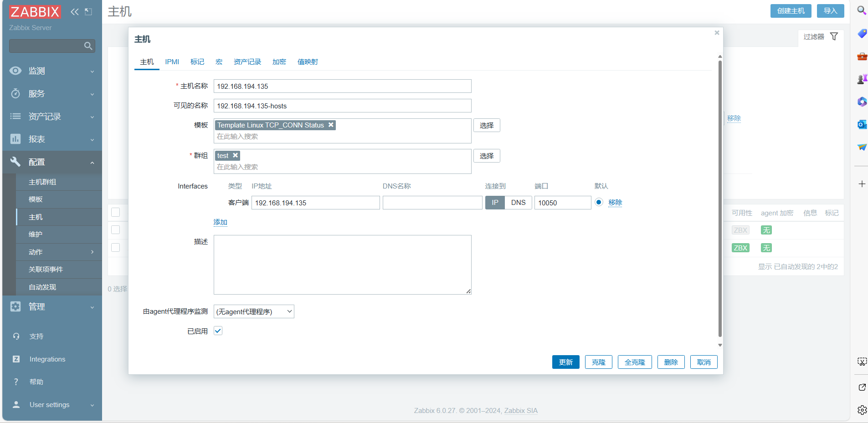Remove the Template Linux TCP_CONN Status tag
Image resolution: width=868 pixels, height=423 pixels.
click(x=331, y=125)
